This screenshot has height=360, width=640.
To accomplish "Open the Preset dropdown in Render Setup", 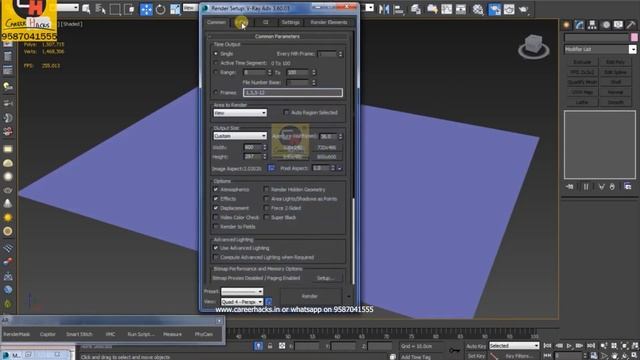I will [242, 291].
